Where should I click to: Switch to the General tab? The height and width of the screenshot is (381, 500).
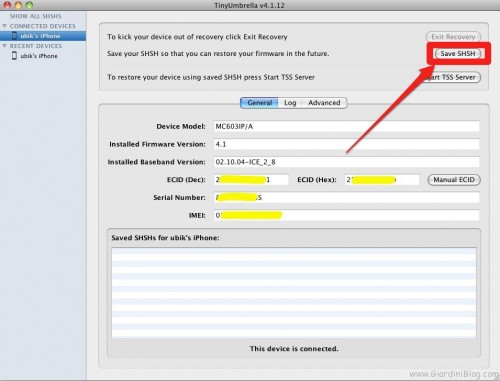[x=259, y=103]
